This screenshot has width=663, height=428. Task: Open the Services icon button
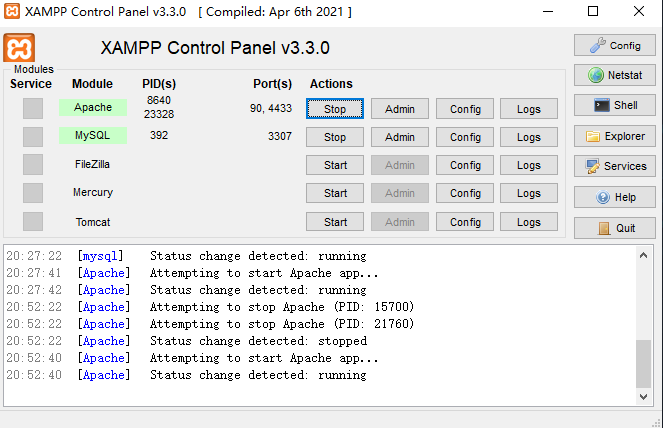click(x=614, y=166)
